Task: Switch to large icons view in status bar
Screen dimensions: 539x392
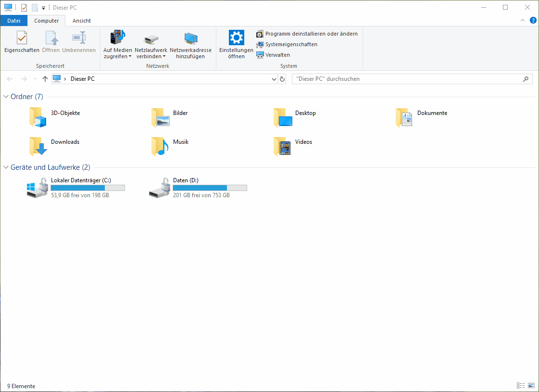Action: (531, 385)
